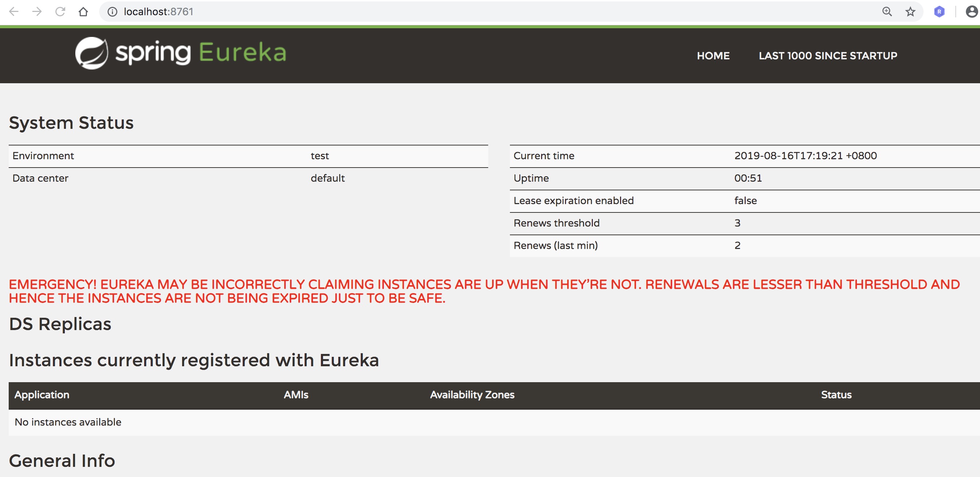The width and height of the screenshot is (980, 477).
Task: Click the browser back arrow
Action: [14, 12]
